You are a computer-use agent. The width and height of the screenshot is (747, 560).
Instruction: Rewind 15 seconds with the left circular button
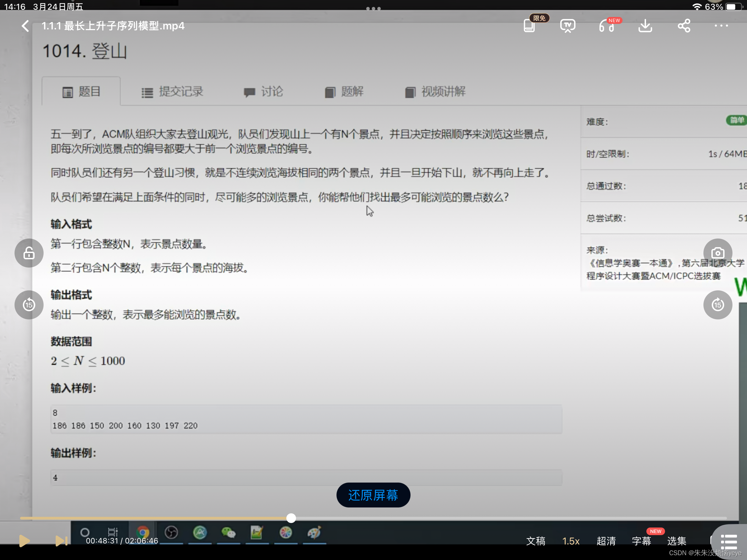click(x=29, y=305)
